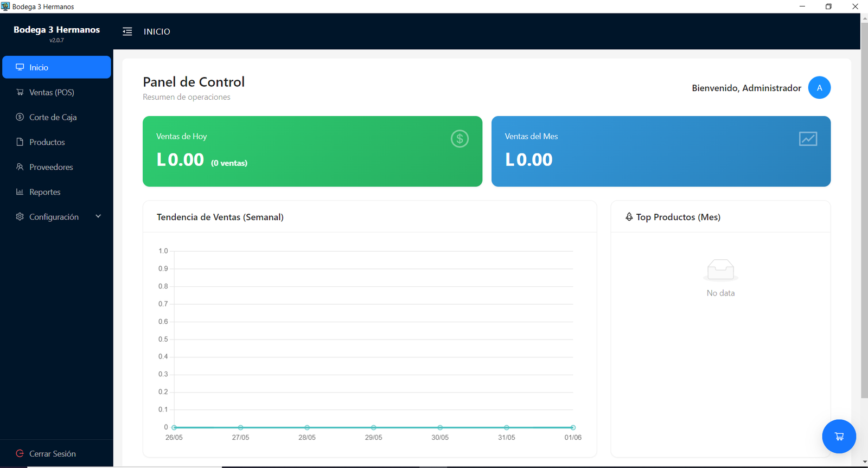
Task: Click the 28/05 x-axis date label
Action: tap(307, 437)
